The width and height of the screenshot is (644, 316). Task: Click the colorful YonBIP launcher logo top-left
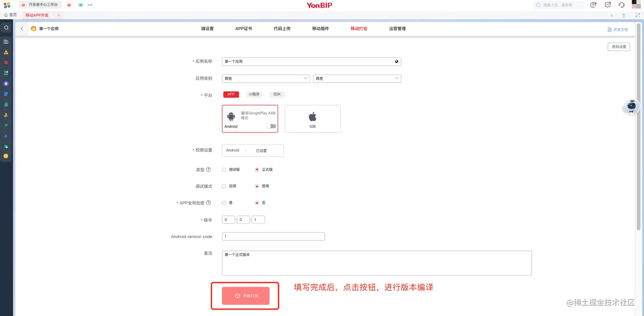point(7,5)
